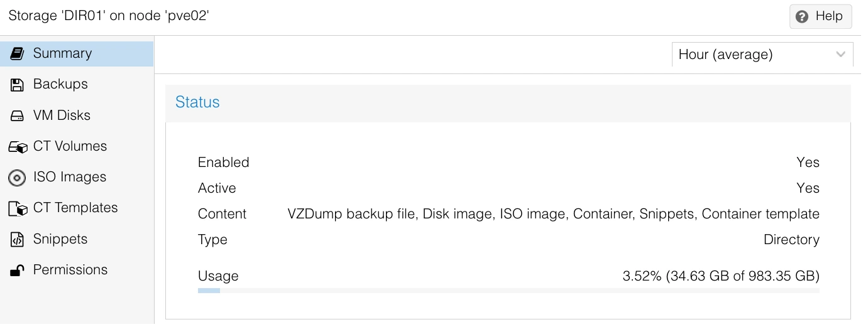Screen dimensions: 868x327
Task: Click the Help question mark icon
Action: point(802,17)
